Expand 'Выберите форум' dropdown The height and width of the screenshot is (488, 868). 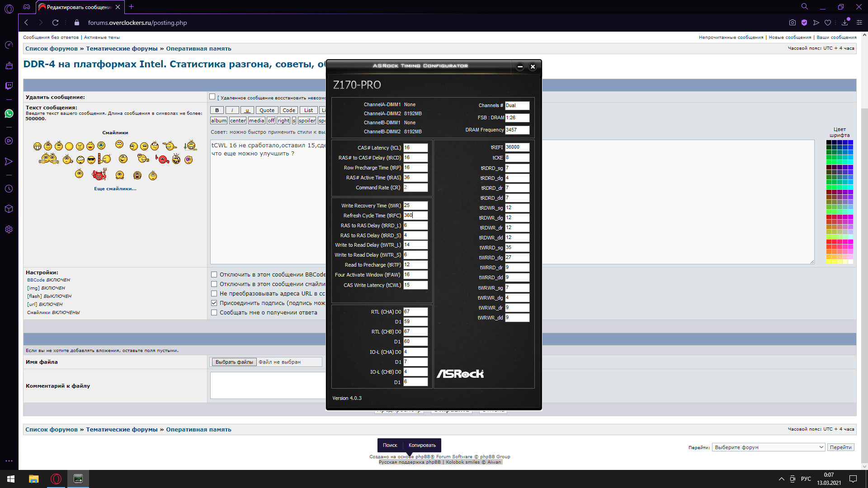[x=769, y=447]
